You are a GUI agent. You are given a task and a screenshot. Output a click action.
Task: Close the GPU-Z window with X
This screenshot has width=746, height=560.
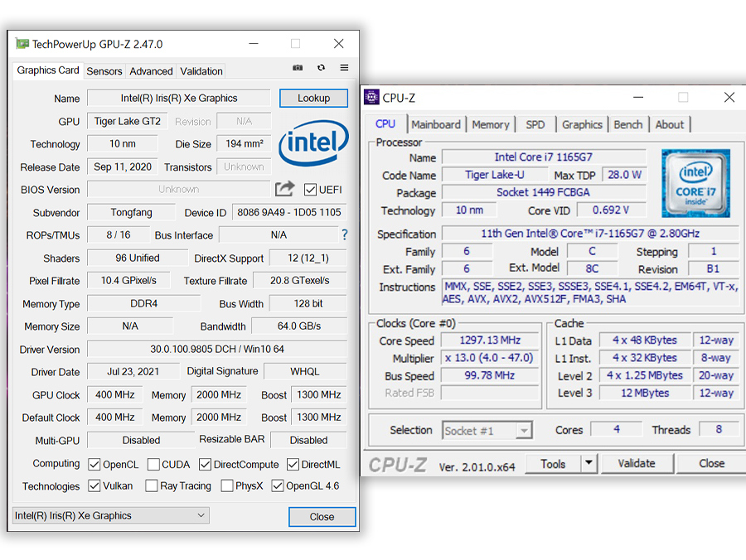tap(339, 44)
